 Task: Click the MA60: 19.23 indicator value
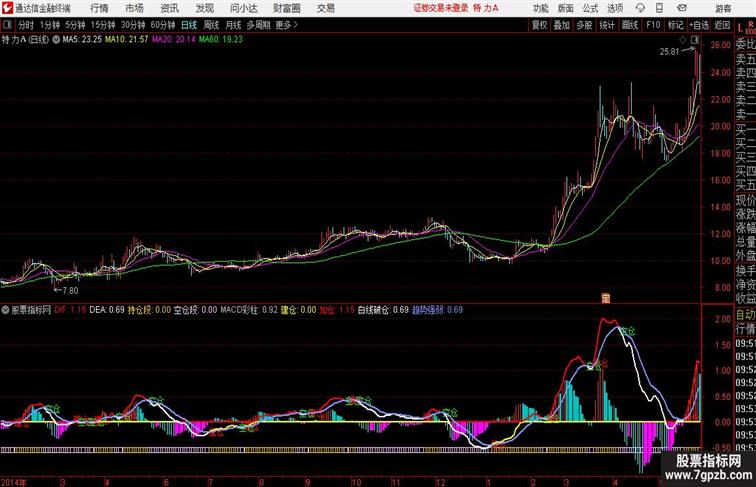tap(221, 40)
